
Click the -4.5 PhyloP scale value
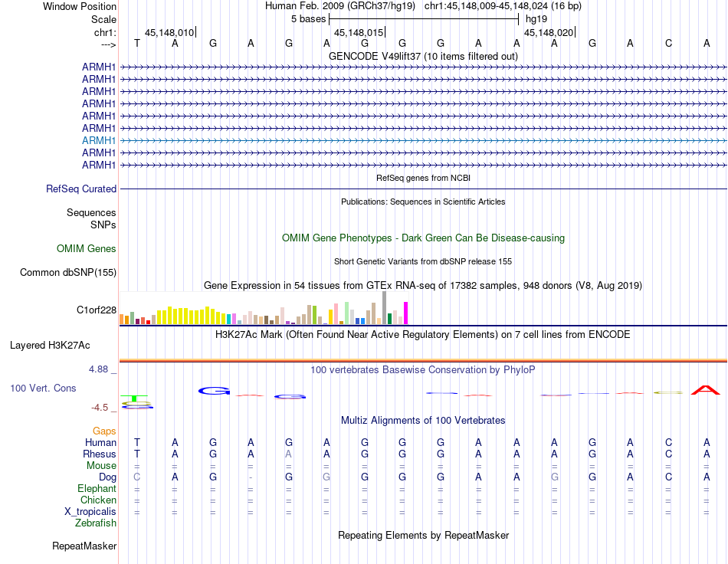point(100,408)
